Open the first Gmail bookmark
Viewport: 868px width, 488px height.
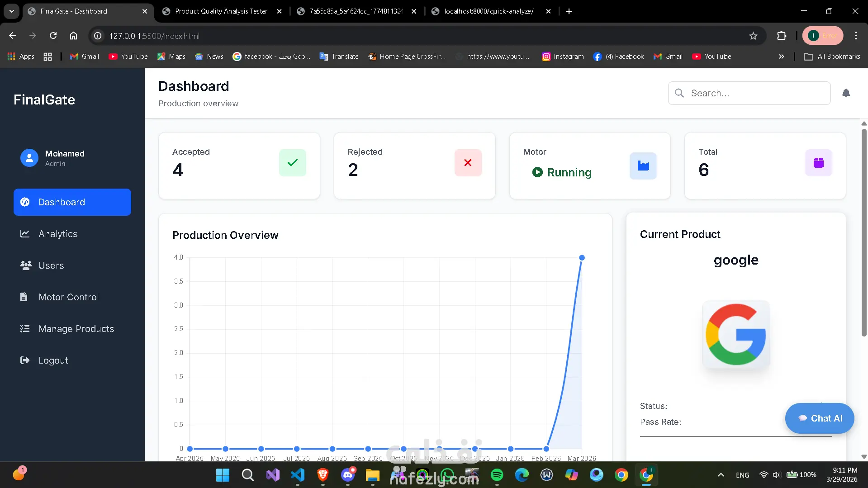(85, 57)
